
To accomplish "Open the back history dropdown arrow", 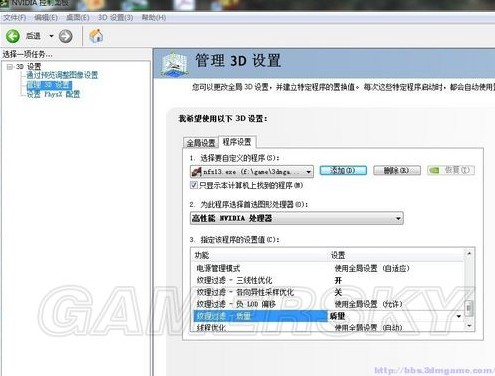I will (x=51, y=36).
